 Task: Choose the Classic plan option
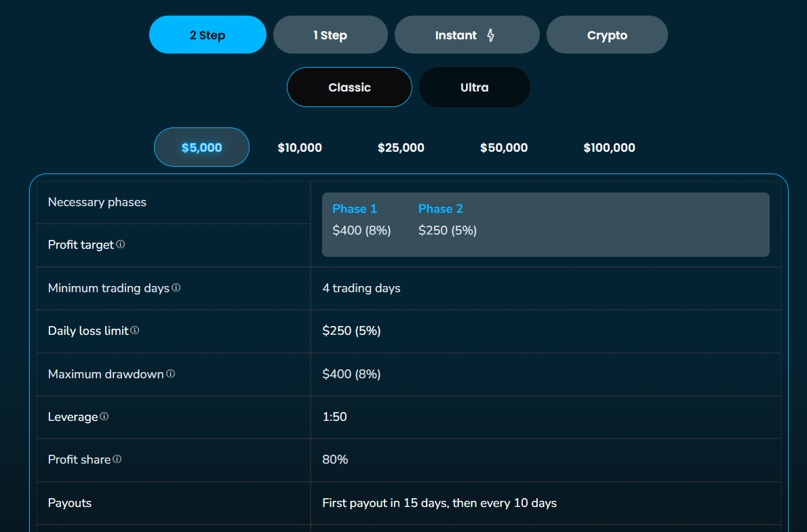349,87
